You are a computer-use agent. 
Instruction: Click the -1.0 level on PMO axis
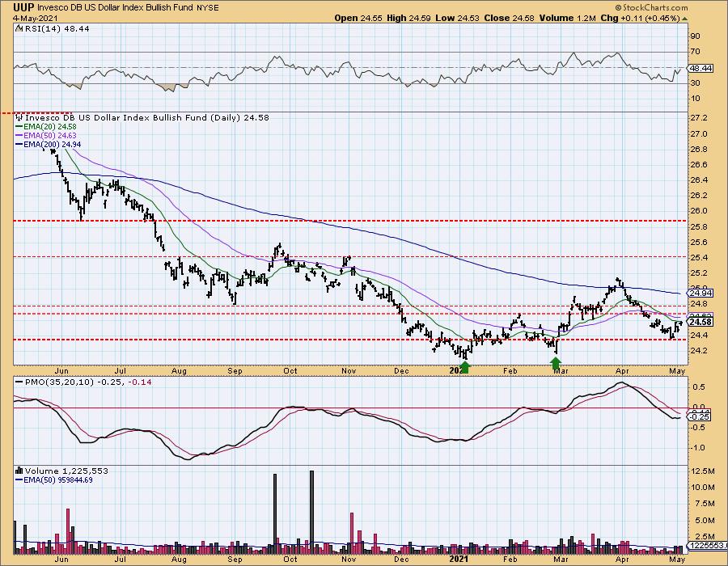pyautogui.click(x=699, y=448)
